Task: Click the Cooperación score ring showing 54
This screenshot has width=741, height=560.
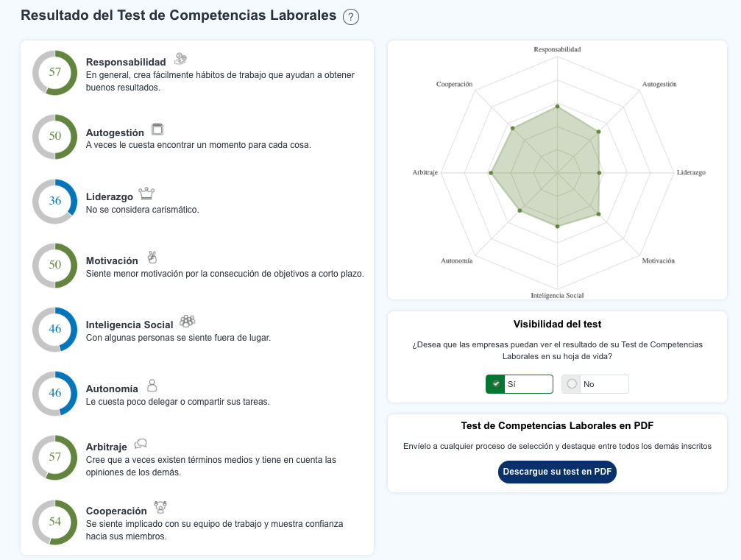Action: [x=55, y=522]
